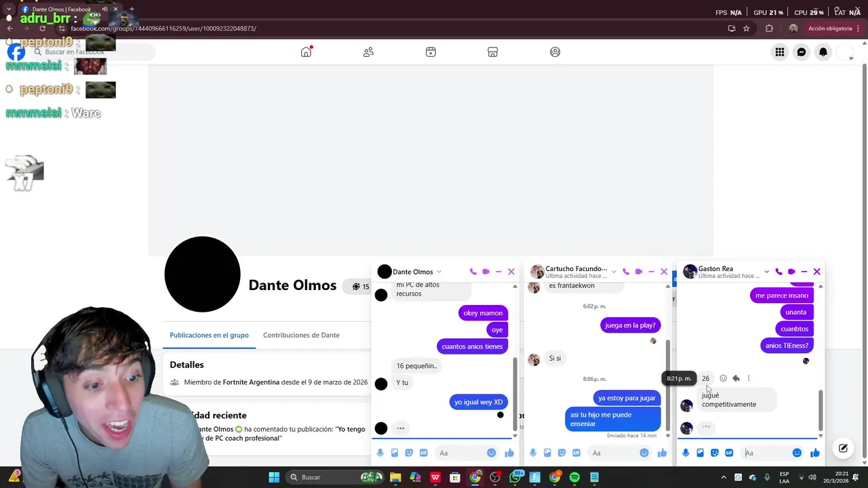The image size is (868, 488).
Task: Attach image in Dante Olmos chat
Action: (x=395, y=453)
